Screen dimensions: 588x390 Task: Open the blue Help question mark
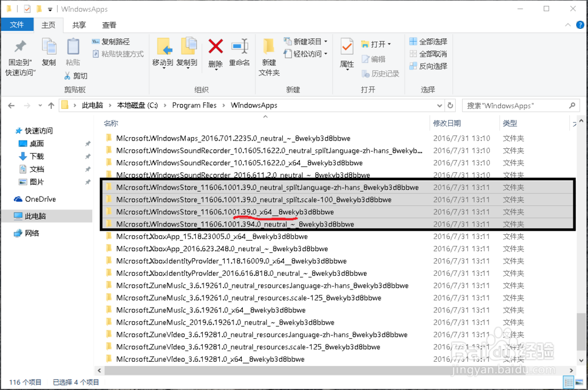tap(580, 25)
